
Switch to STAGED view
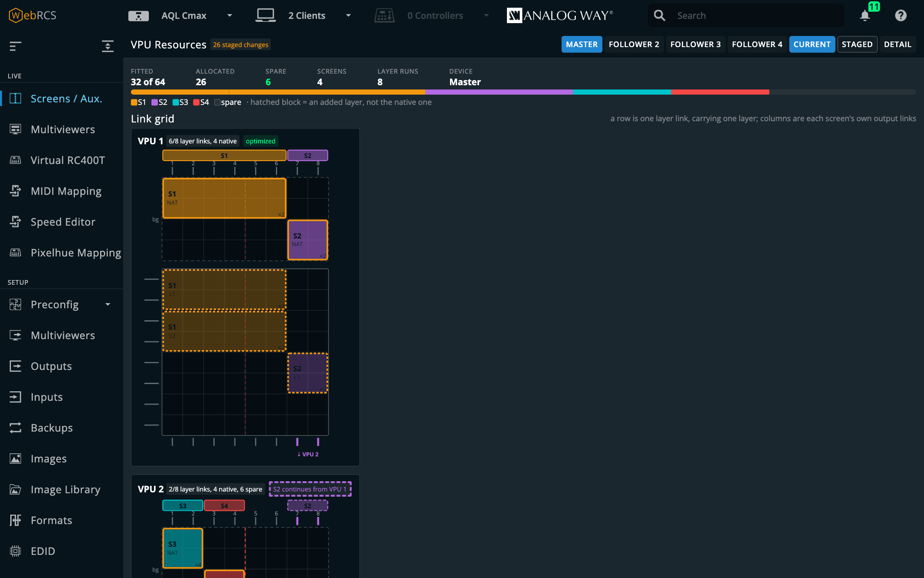point(857,45)
